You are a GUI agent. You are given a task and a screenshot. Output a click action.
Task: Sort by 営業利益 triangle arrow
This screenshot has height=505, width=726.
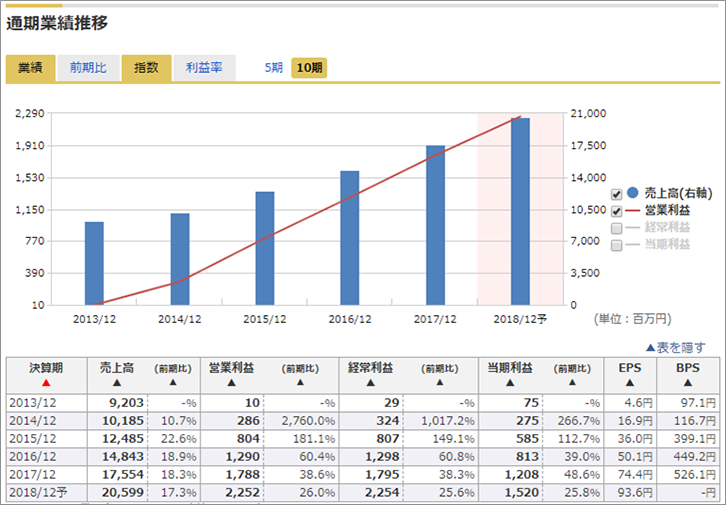[232, 383]
